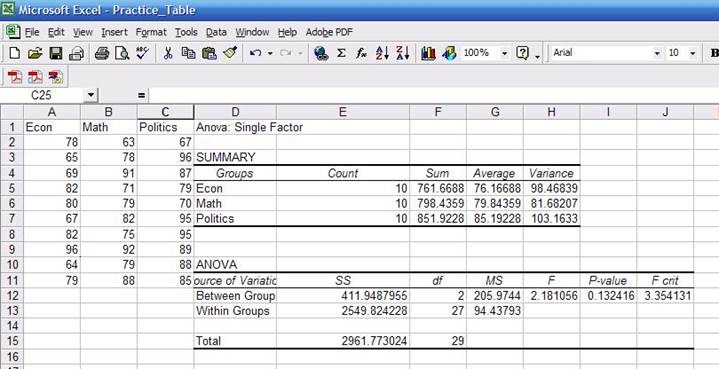Select column J header

(665, 112)
